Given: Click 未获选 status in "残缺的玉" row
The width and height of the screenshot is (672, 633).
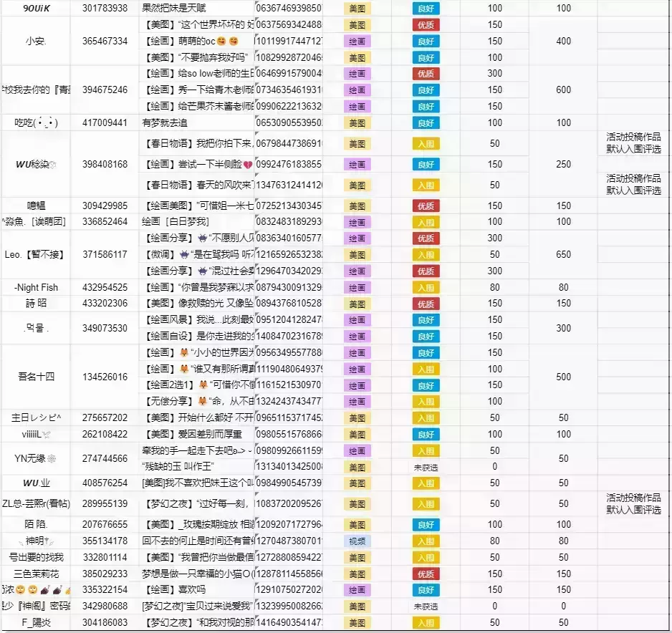Looking at the screenshot, I should (x=426, y=468).
